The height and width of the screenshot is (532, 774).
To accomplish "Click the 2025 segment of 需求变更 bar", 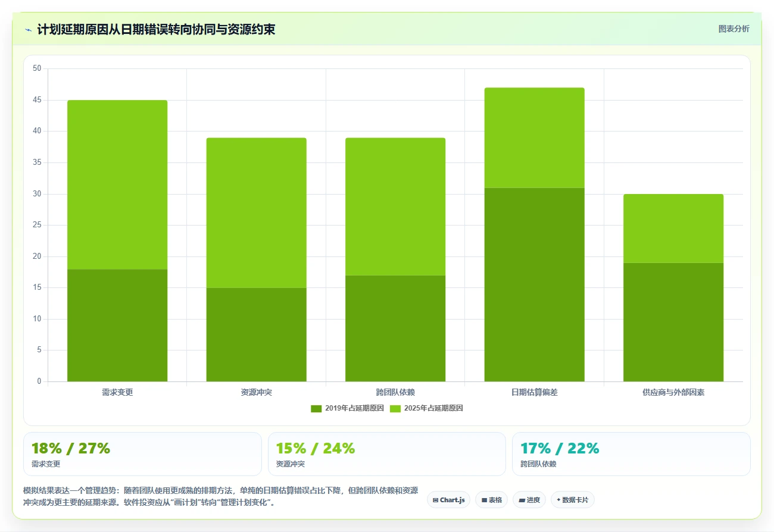I will coord(117,184).
